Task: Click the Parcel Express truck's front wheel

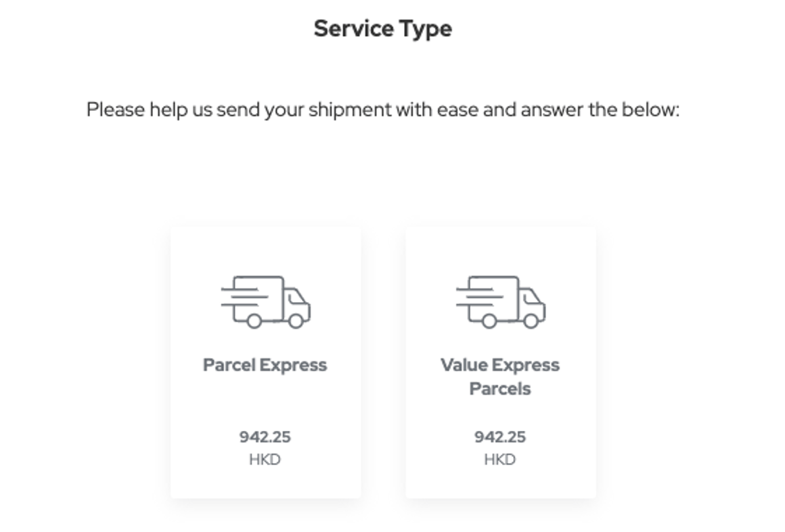Action: [x=296, y=321]
